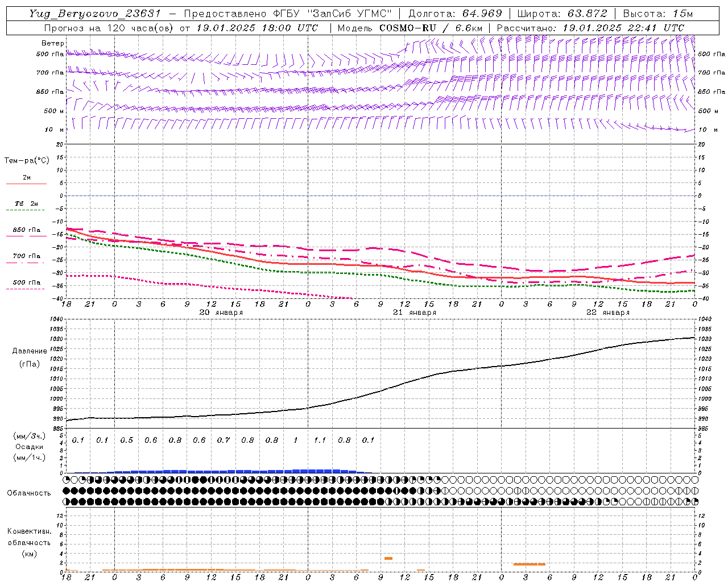728x582 pixels.
Task: Click the station name Yug_Beryozovo_23631
Action: pyautogui.click(x=95, y=14)
